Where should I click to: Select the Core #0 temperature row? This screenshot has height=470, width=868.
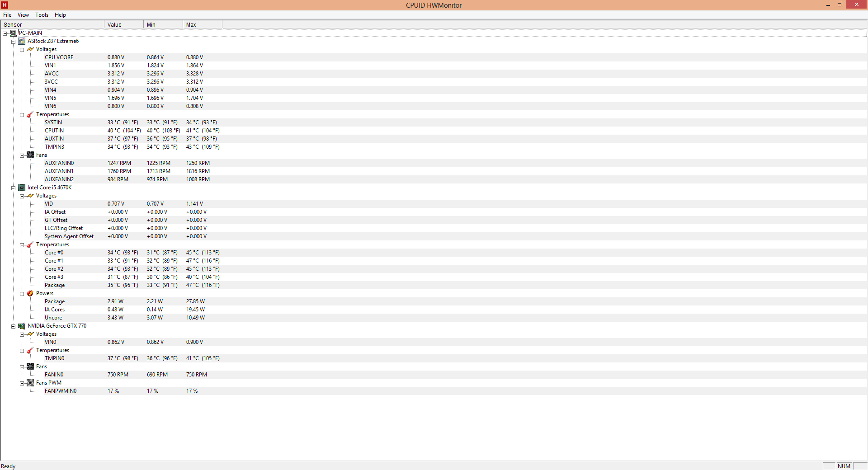456,253
